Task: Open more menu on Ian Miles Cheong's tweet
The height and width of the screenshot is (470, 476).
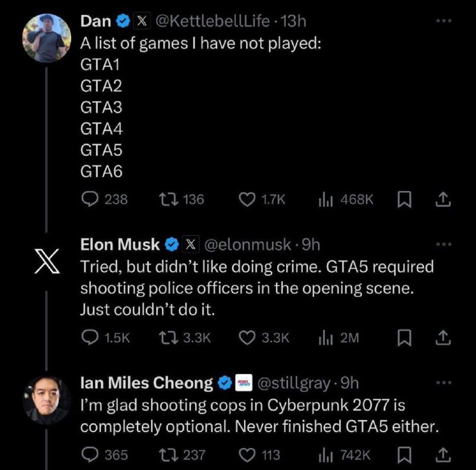Action: pos(444,383)
